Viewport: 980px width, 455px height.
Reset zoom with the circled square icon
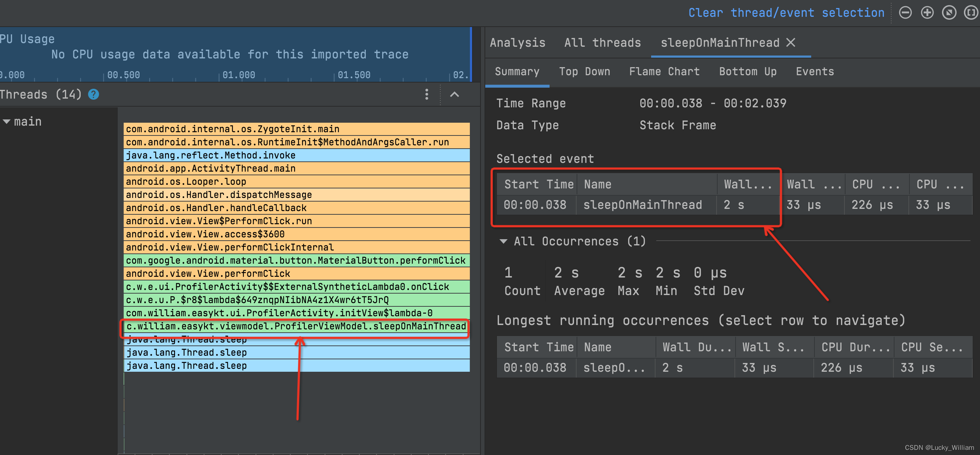pos(949,12)
